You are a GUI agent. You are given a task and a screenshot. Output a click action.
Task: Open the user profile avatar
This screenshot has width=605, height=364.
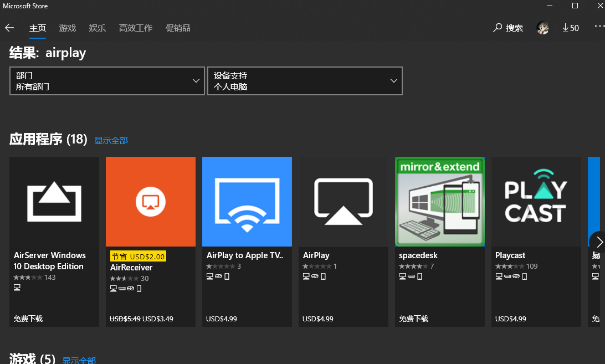[x=542, y=28]
